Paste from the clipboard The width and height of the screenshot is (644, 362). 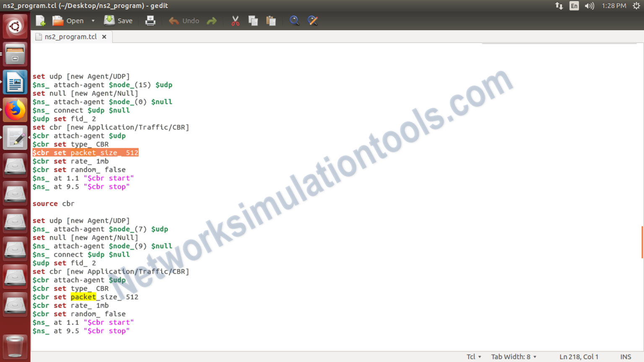(271, 21)
